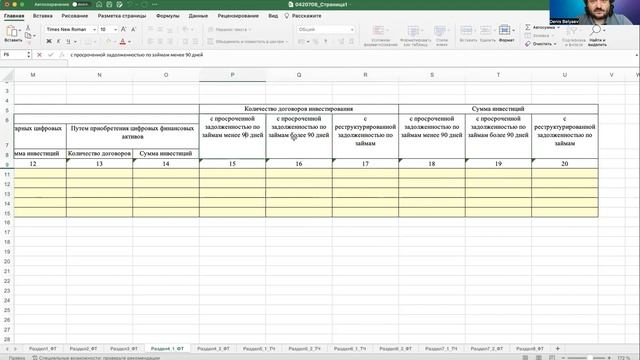Click the accessibility check status bar message

click(x=96, y=358)
